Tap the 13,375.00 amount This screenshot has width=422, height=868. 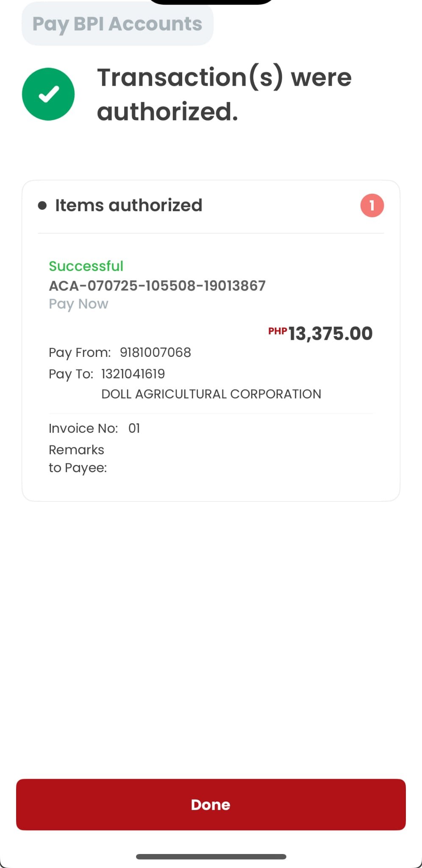pos(330,334)
